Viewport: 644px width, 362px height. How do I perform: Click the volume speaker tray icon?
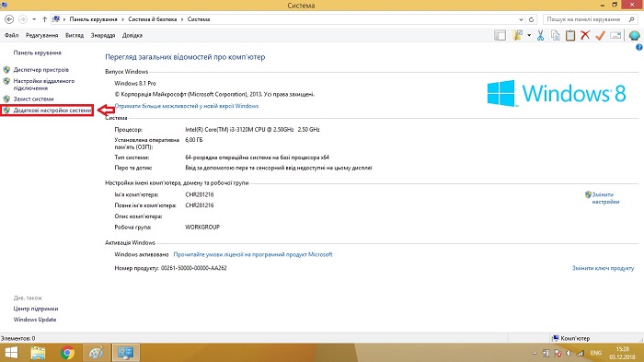tap(569, 353)
